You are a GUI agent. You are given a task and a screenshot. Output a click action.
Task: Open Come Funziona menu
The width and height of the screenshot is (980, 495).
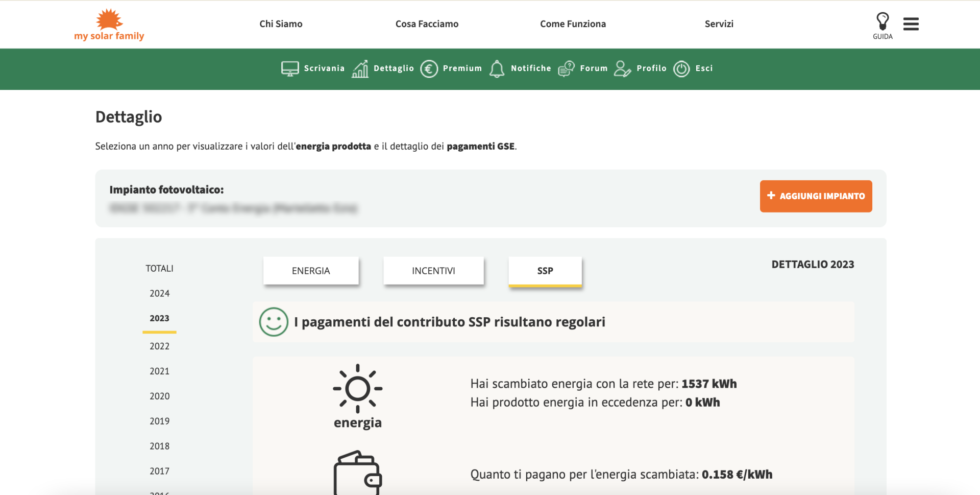point(573,24)
